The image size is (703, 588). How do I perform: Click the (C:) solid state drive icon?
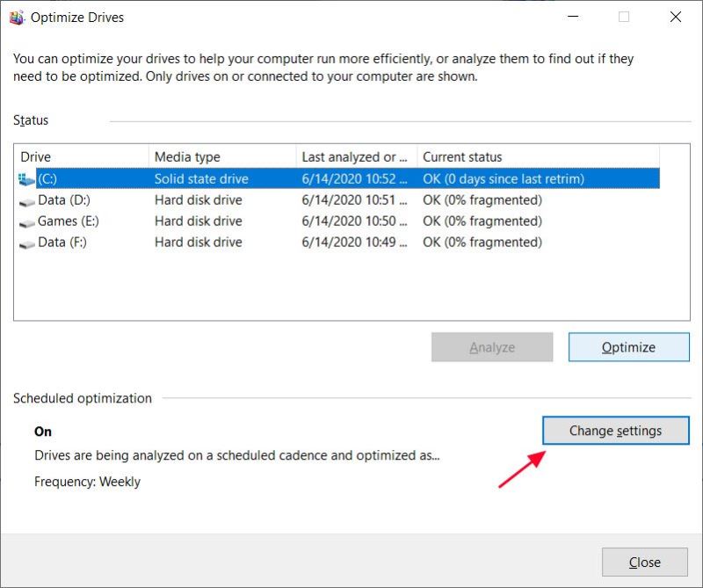click(25, 178)
